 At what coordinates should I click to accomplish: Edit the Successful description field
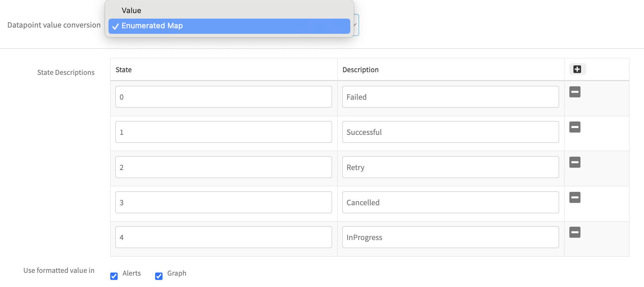450,132
